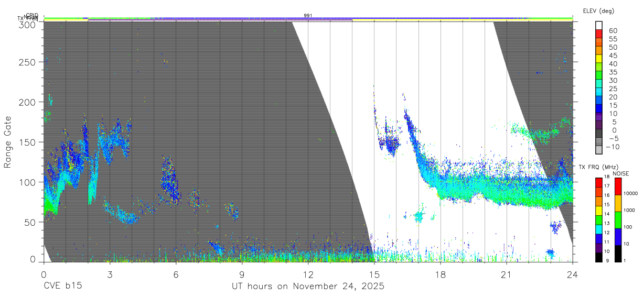Select the "991" CPID value at the top

(308, 16)
